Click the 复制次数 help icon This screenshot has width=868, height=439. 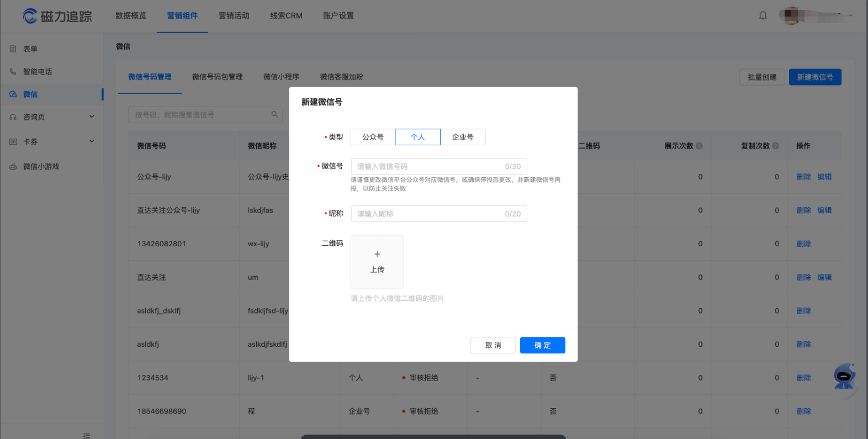click(775, 146)
